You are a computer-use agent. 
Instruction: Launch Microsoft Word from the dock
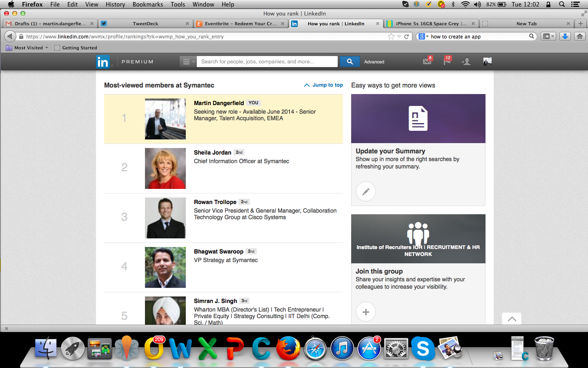pyautogui.click(x=180, y=348)
